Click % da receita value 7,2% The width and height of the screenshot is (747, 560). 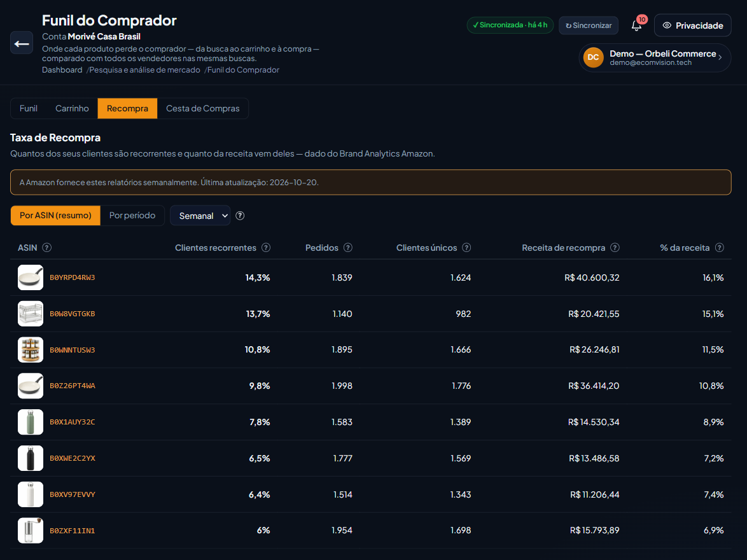(714, 458)
